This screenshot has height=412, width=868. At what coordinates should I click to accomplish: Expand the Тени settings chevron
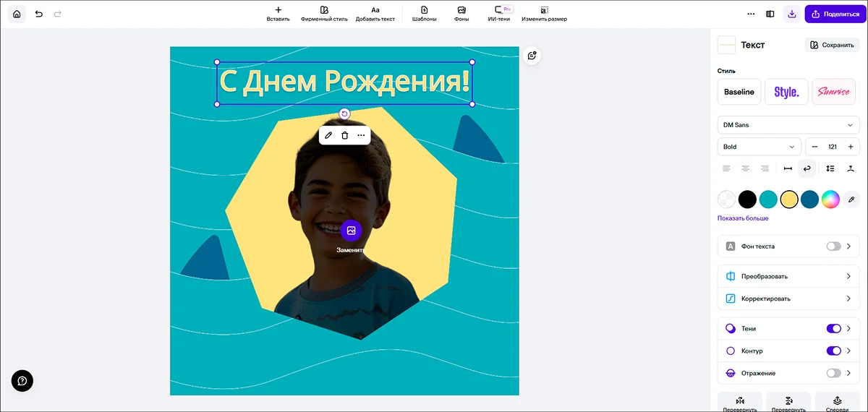849,328
